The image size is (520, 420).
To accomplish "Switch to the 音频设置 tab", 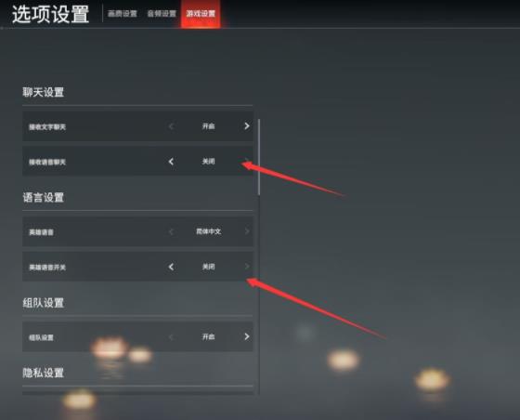I will (x=162, y=14).
